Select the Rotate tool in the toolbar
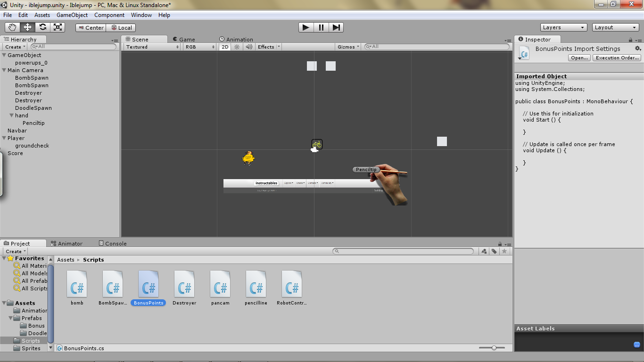The height and width of the screenshot is (362, 644). click(x=42, y=27)
